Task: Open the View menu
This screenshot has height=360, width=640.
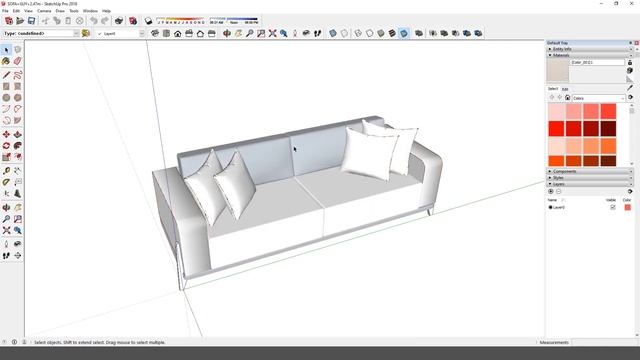Action: 28,11
